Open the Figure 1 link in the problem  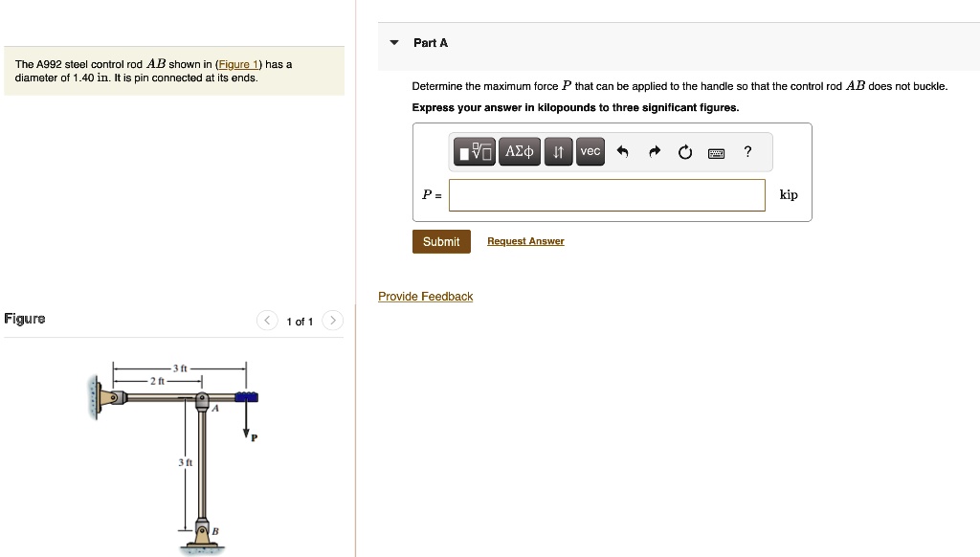[236, 64]
